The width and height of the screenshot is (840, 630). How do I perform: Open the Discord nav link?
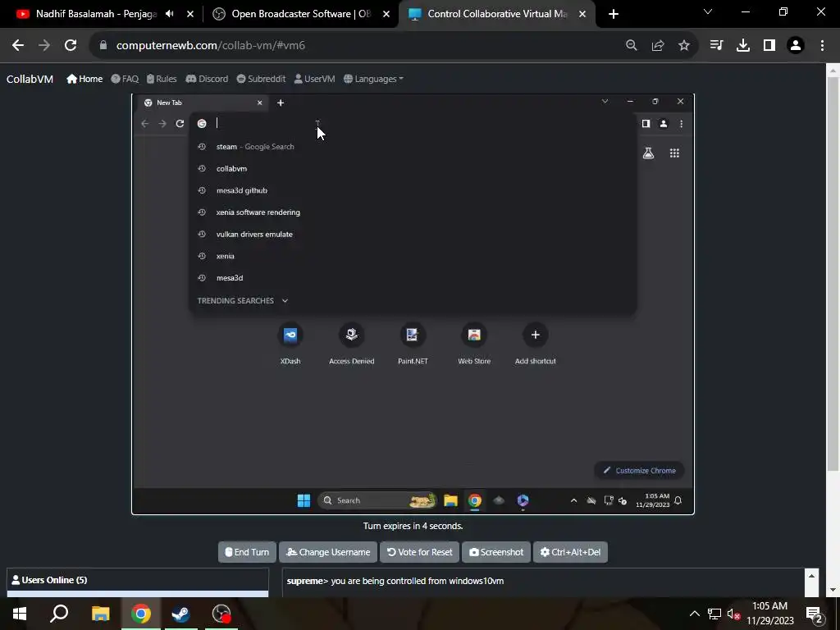pyautogui.click(x=207, y=79)
